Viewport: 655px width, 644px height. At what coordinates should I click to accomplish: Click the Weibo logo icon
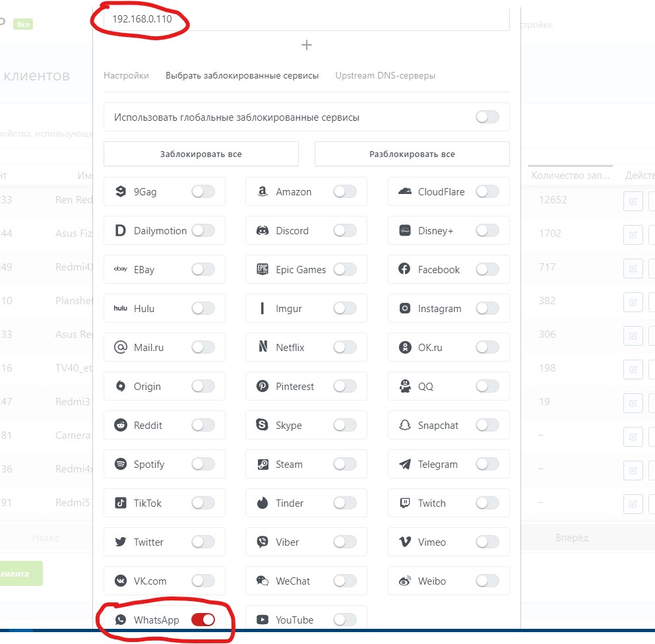[x=405, y=581]
